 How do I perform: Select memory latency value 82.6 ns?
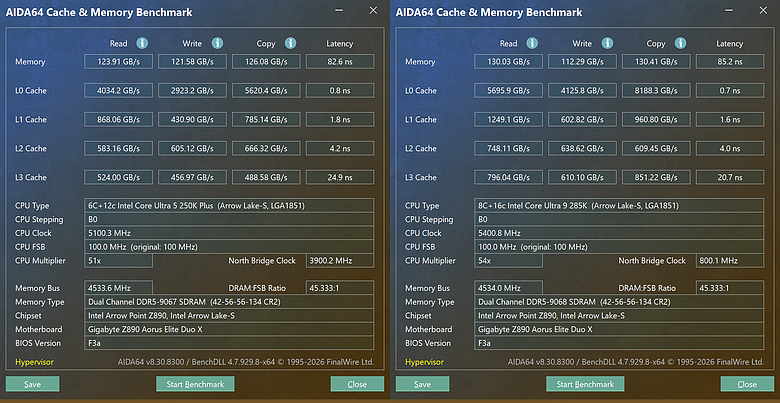coord(340,62)
